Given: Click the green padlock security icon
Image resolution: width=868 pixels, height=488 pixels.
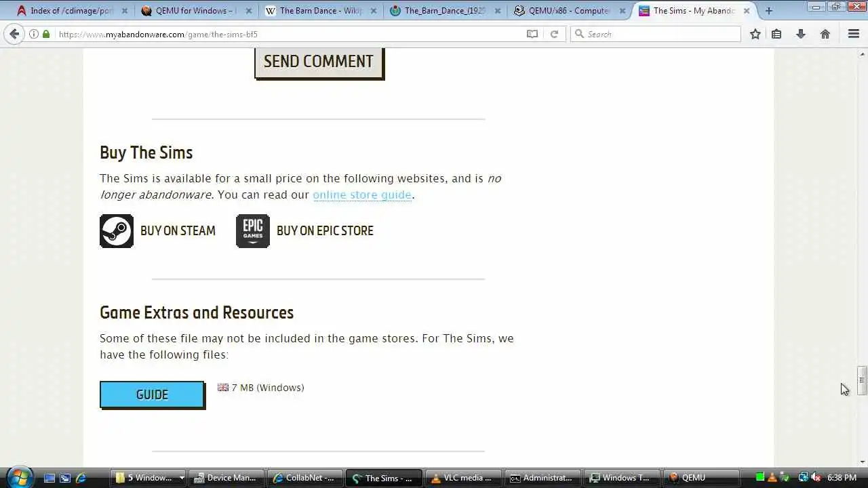Looking at the screenshot, I should [46, 34].
